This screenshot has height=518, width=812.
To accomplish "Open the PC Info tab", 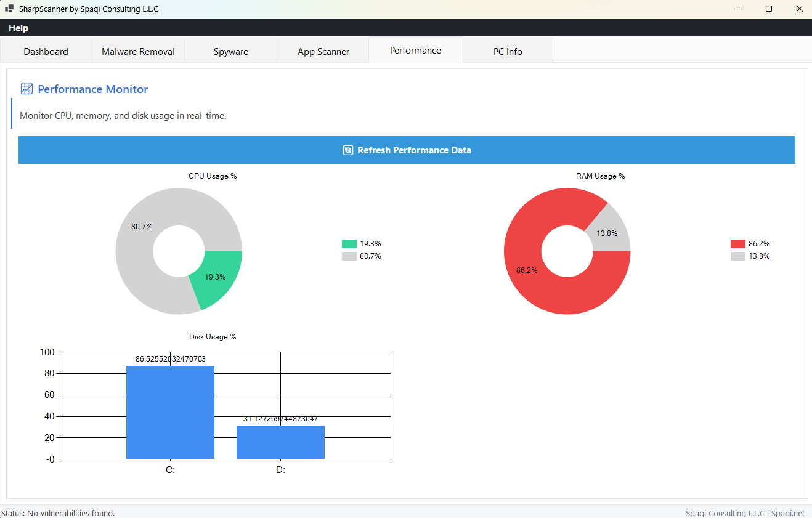I will (508, 52).
